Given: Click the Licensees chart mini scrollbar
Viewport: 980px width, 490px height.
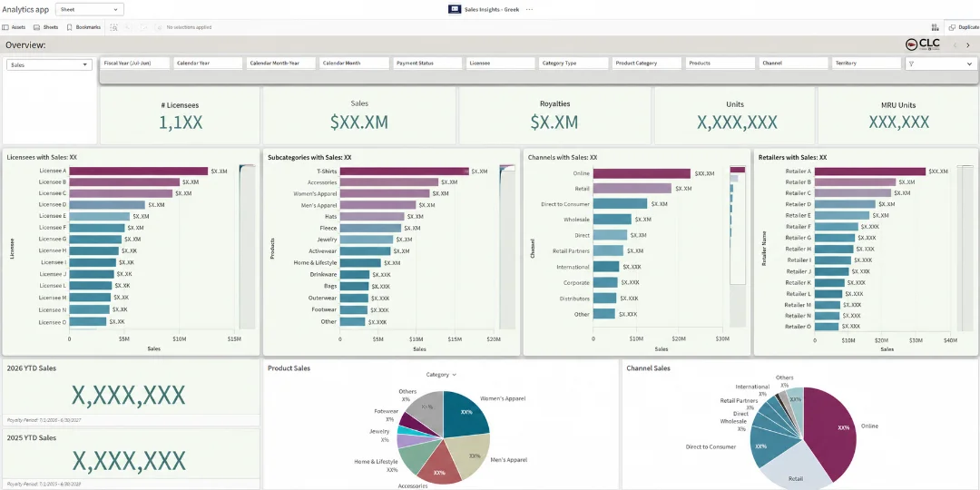Looking at the screenshot, I should tap(248, 246).
